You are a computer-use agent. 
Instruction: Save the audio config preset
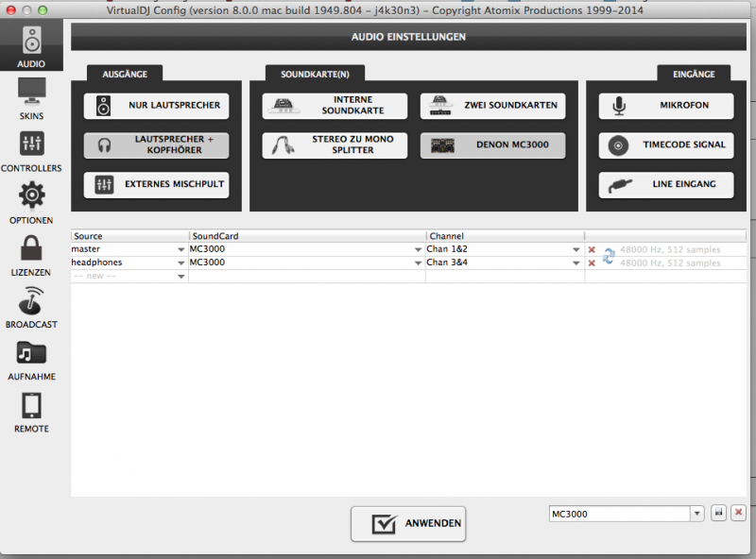pyautogui.click(x=718, y=513)
